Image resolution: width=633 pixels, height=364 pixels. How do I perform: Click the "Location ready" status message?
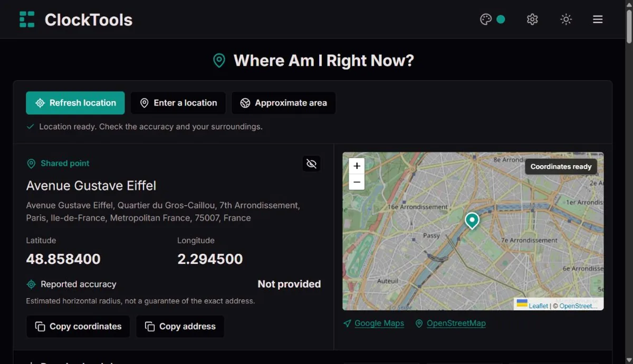coord(151,127)
